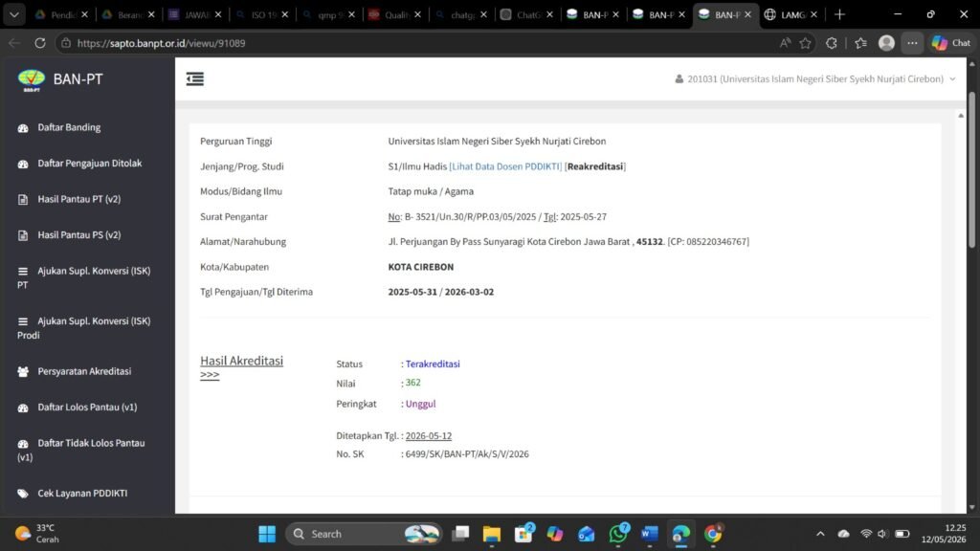Click the Daftar Lolos Pantau (v1) icon
The image size is (980, 551).
click(23, 408)
